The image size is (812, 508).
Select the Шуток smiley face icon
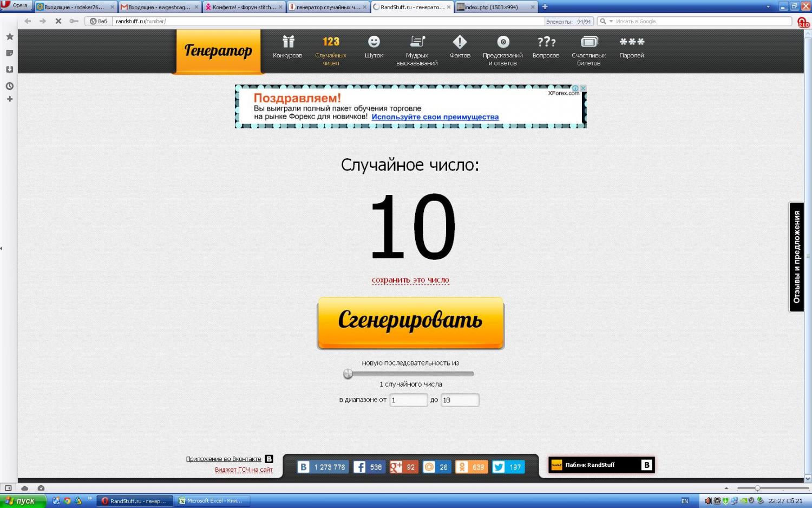(x=374, y=42)
